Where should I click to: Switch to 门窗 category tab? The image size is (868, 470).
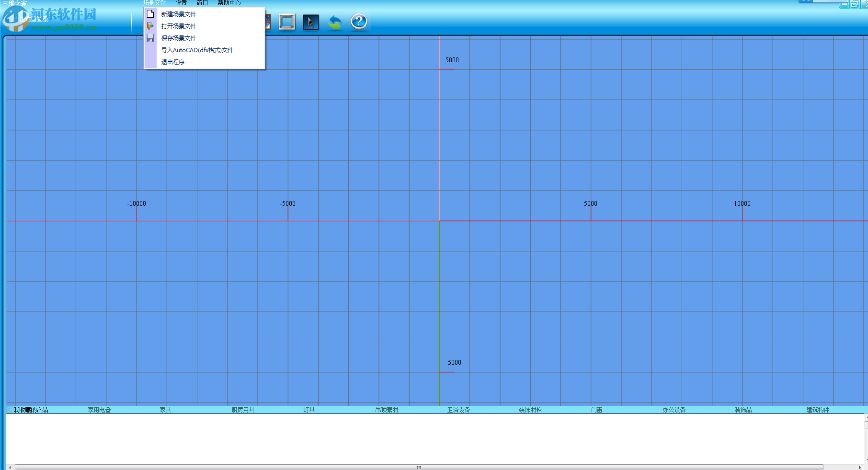click(596, 410)
